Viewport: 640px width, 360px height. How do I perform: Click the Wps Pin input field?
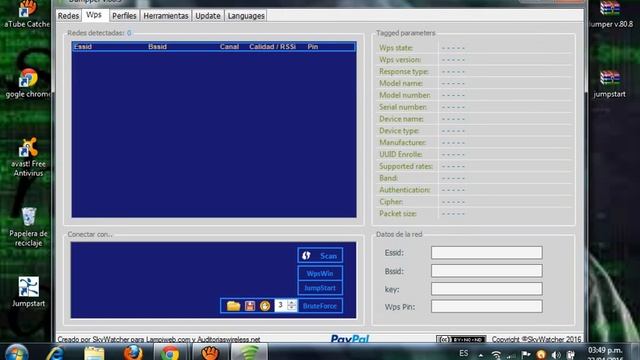487,307
